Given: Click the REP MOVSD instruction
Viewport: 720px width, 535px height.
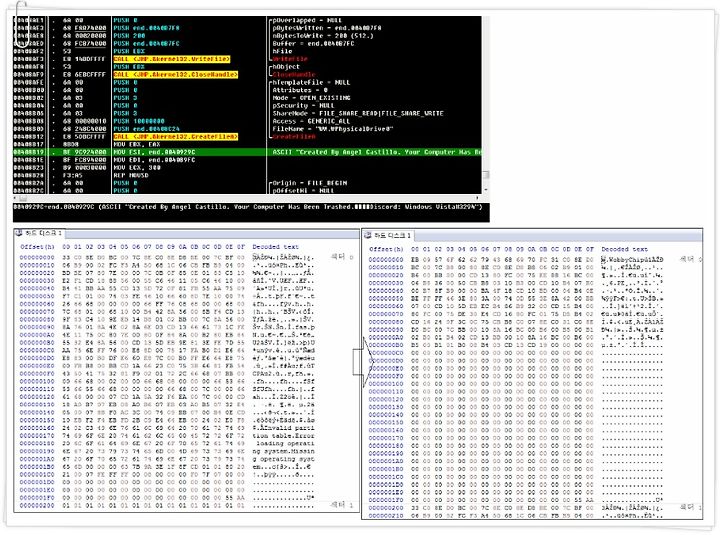Looking at the screenshot, I should (x=131, y=175).
